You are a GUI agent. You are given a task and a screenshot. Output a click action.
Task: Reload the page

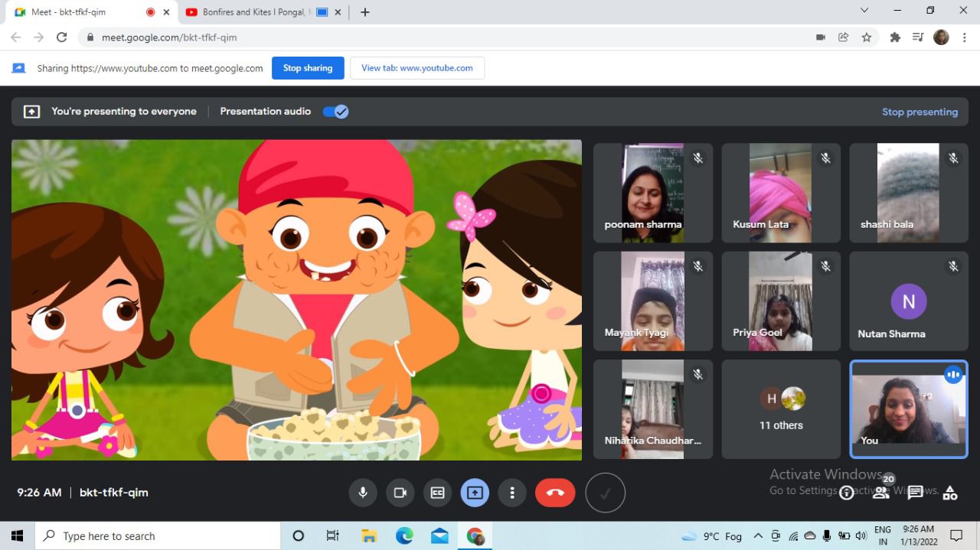click(x=62, y=37)
